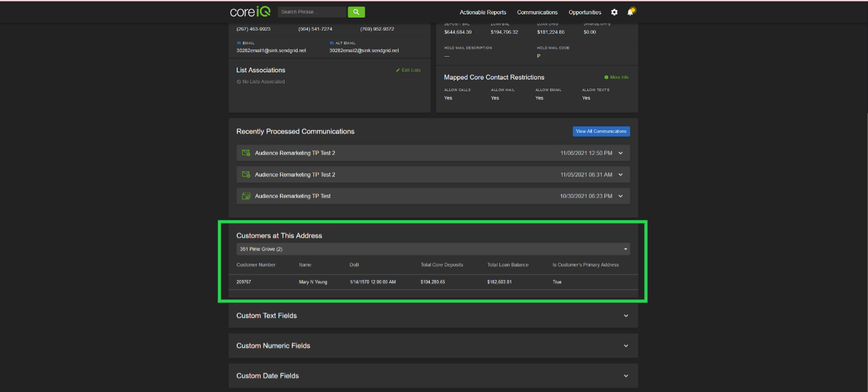Screen dimensions: 868x392
Task: Click phone number (267) 463-9923
Action: [253, 29]
